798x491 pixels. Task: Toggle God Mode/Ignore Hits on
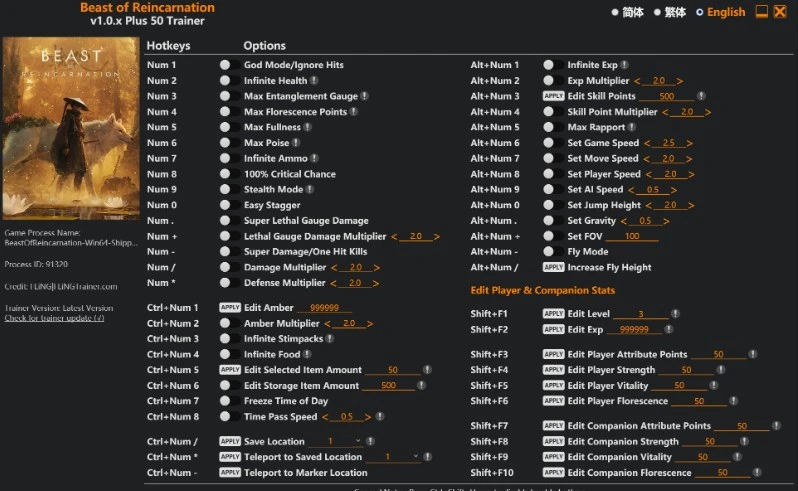click(230, 65)
